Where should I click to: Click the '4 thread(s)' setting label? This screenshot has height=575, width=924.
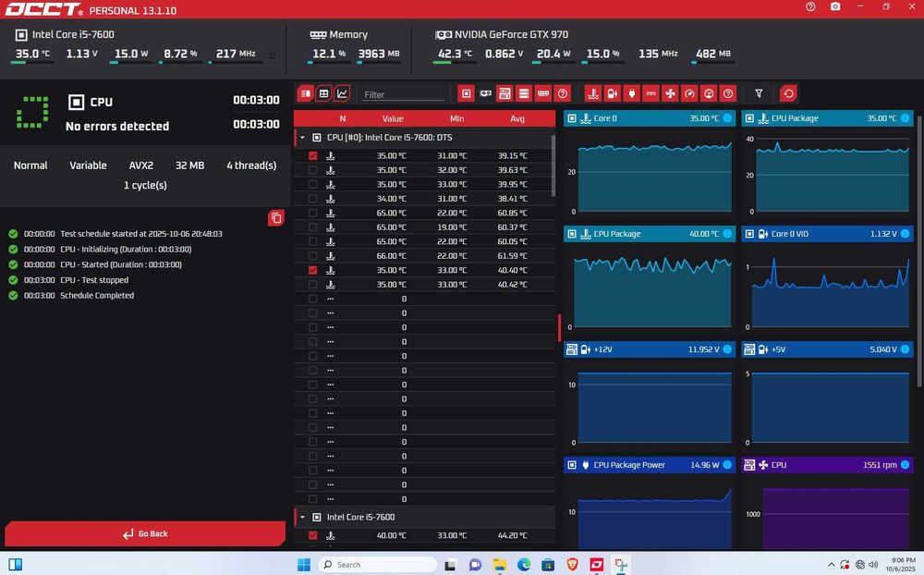coord(251,165)
